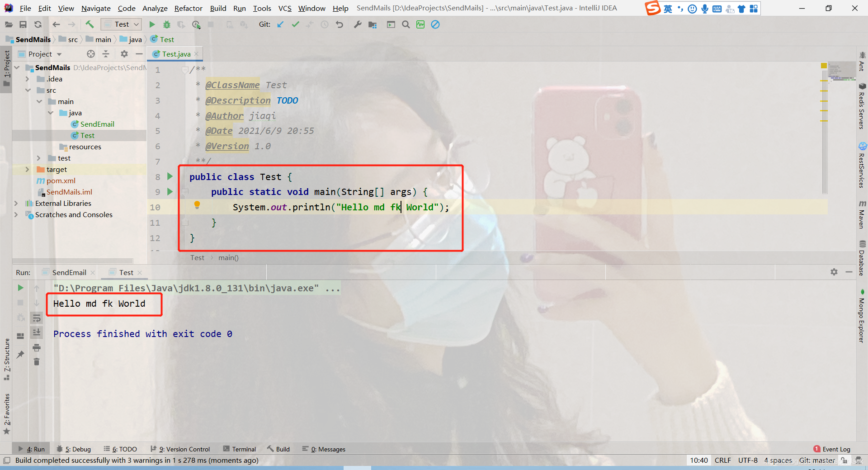Open the Database tool window
This screenshot has height=470, width=868.
(863, 258)
